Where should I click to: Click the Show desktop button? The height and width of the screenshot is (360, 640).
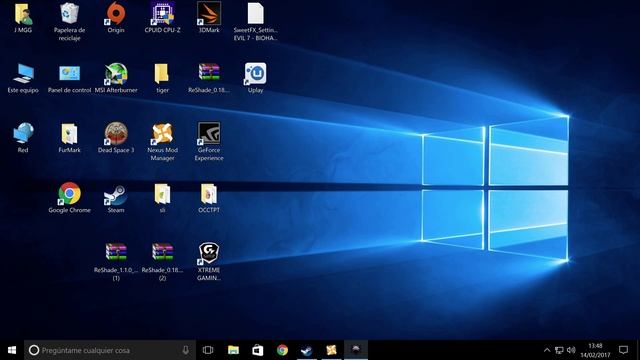point(638,350)
